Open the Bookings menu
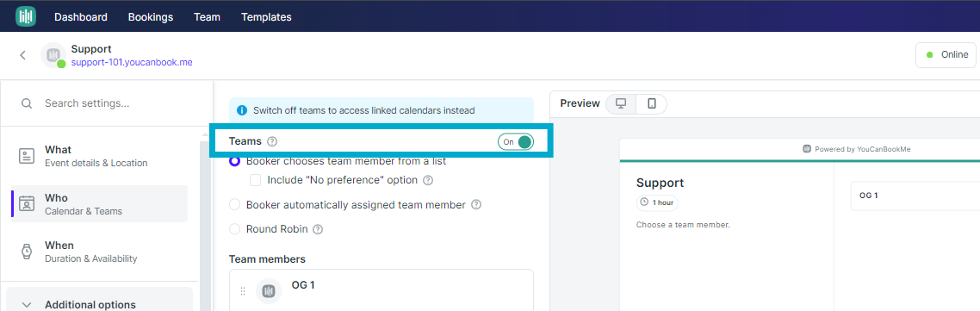This screenshot has width=980, height=311. [x=151, y=17]
